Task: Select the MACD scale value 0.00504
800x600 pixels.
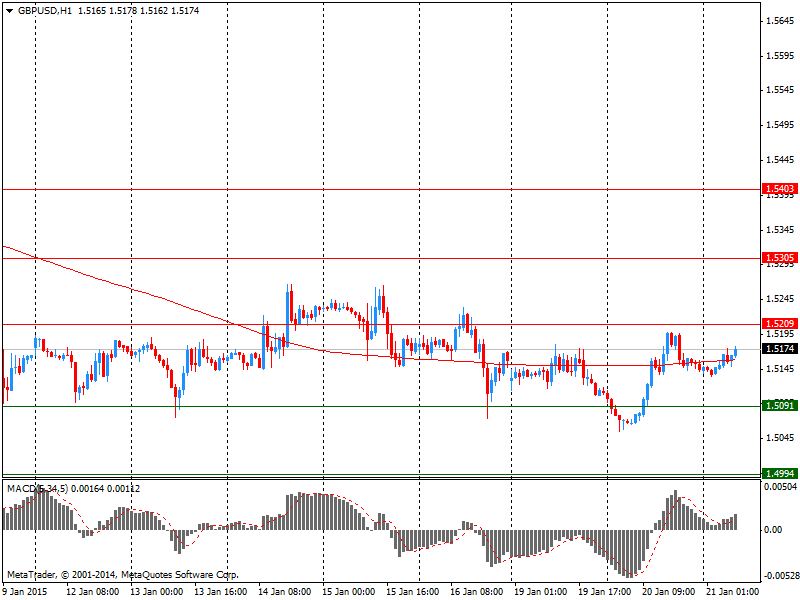Action: (x=781, y=487)
